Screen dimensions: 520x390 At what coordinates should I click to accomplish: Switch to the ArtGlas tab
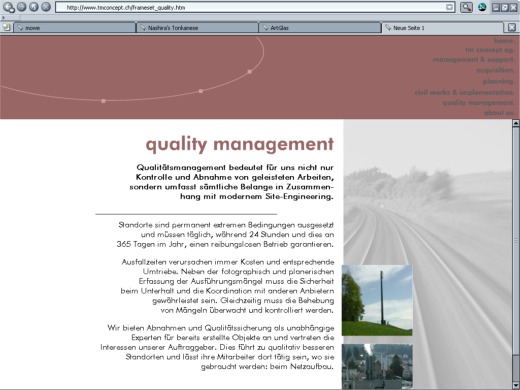(x=320, y=28)
